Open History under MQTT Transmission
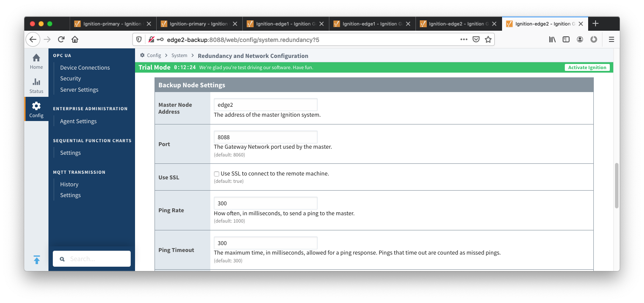Image resolution: width=644 pixels, height=303 pixels. coord(69,185)
